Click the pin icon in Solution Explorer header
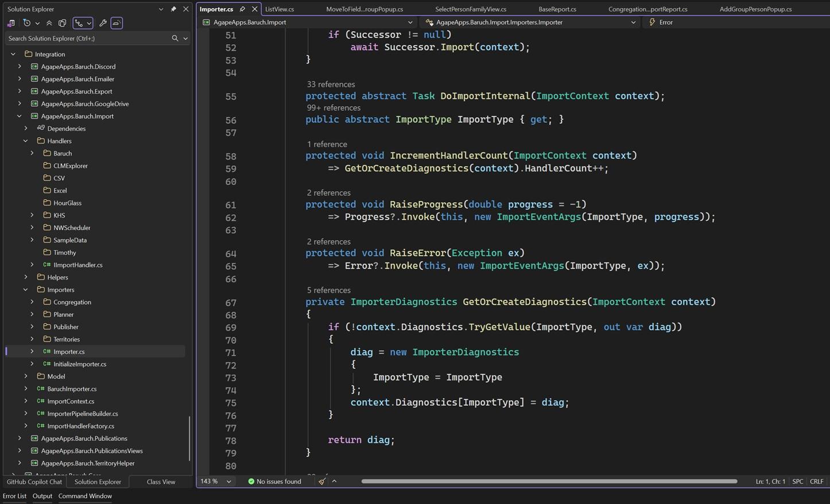The image size is (830, 504). [173, 9]
